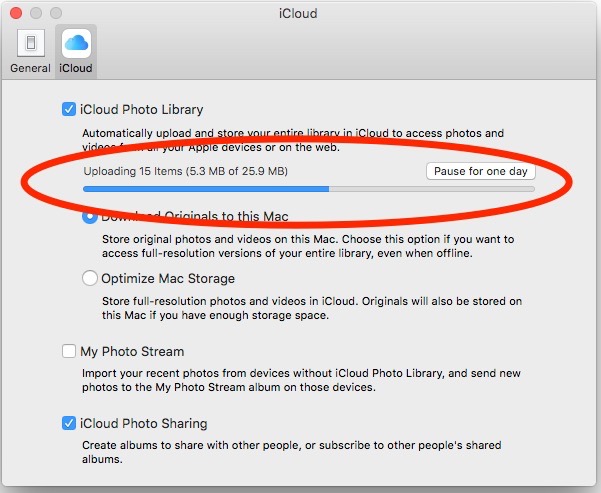Click the My Photo Stream label text
The height and width of the screenshot is (493, 601).
pos(132,352)
